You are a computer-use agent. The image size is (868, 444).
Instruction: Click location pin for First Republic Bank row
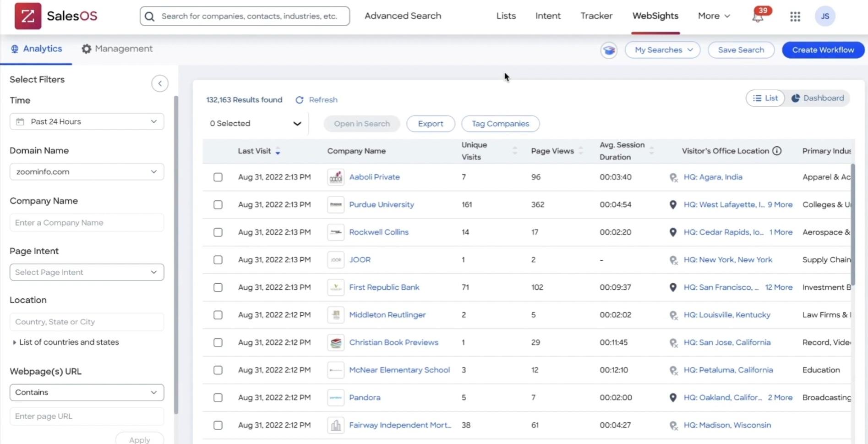coord(673,287)
